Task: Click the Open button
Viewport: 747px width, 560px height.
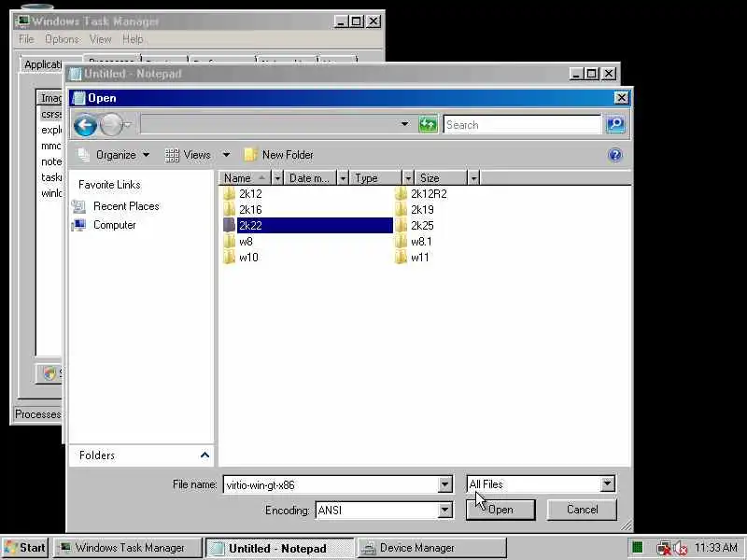Action: [x=500, y=510]
